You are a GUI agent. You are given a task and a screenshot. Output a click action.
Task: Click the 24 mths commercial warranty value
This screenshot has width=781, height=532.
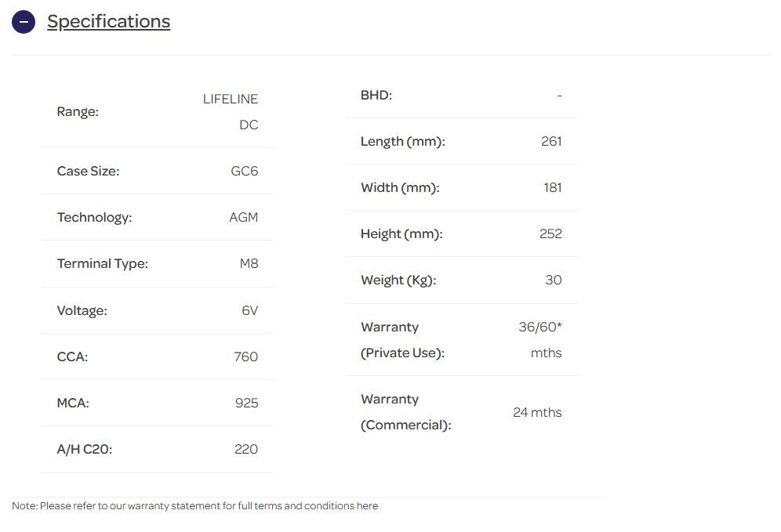(537, 412)
